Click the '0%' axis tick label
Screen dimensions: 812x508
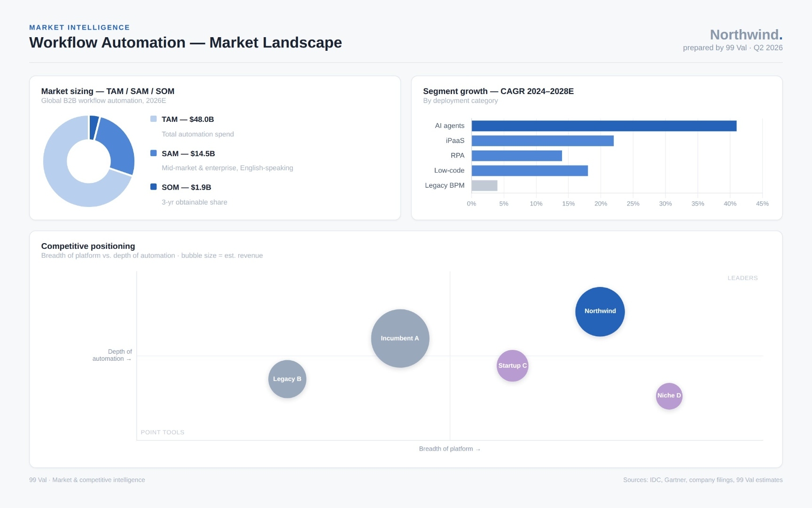(x=471, y=204)
